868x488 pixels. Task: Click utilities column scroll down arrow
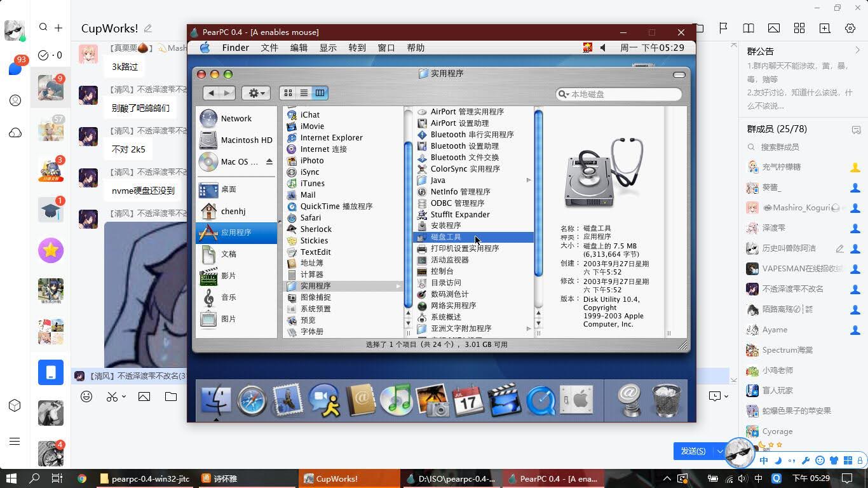(x=538, y=323)
